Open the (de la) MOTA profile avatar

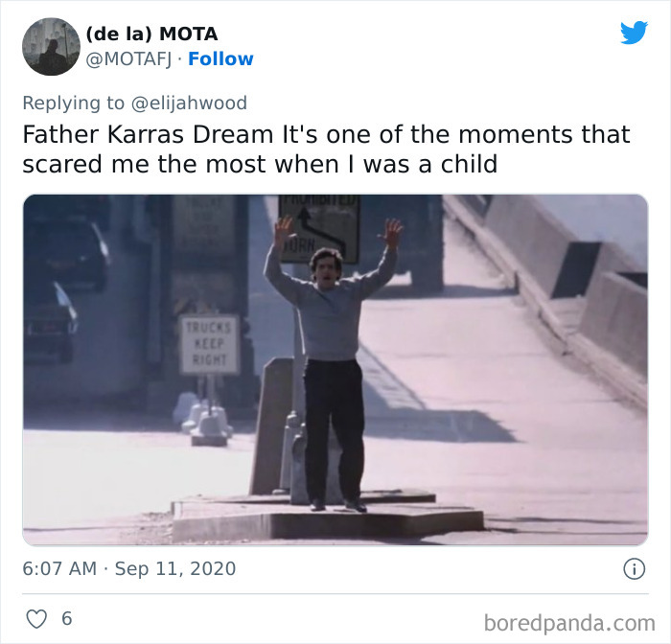(51, 47)
